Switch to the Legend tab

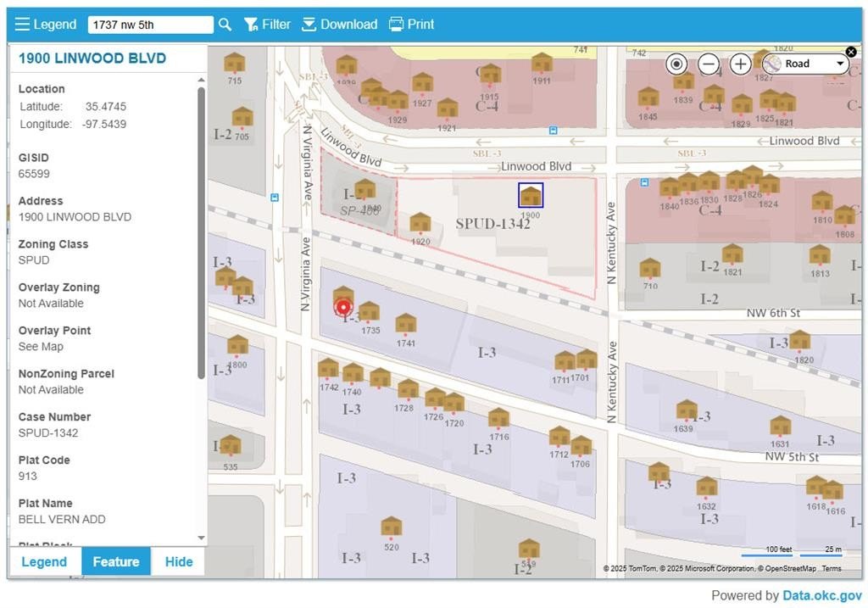coord(44,561)
